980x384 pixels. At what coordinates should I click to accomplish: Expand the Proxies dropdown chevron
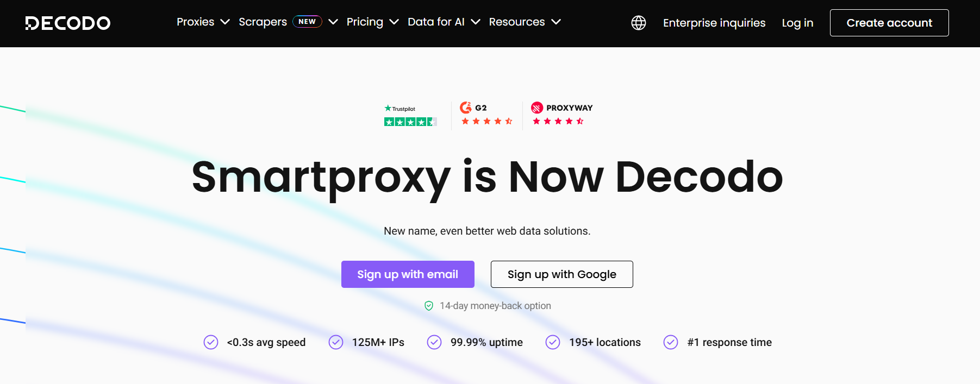pos(225,22)
